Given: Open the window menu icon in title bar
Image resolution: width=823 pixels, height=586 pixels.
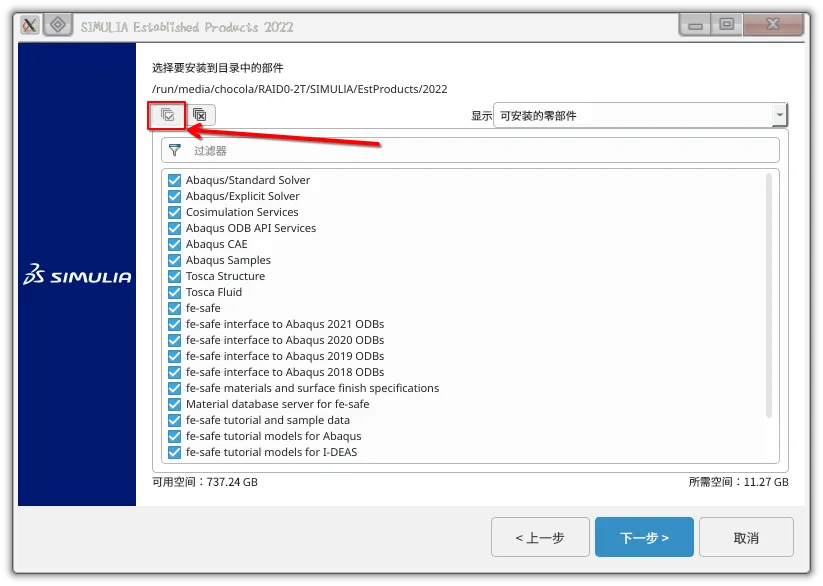Looking at the screenshot, I should point(29,25).
